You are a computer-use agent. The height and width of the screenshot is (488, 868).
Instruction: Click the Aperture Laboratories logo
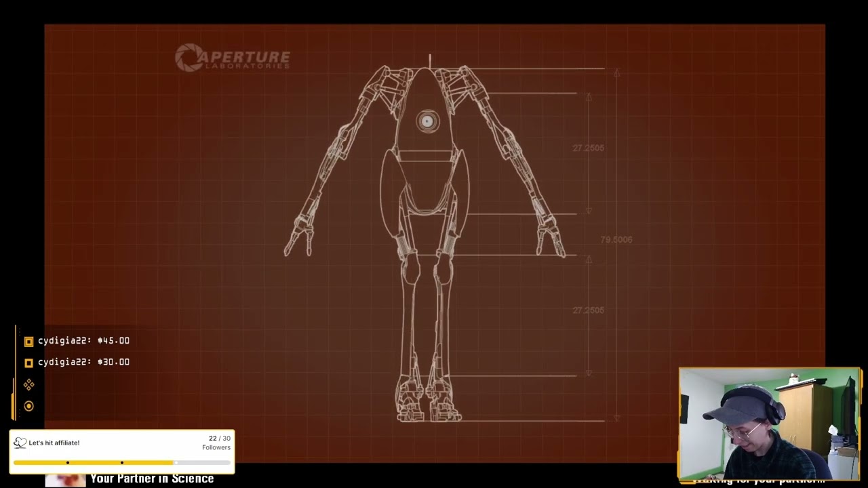(x=233, y=58)
